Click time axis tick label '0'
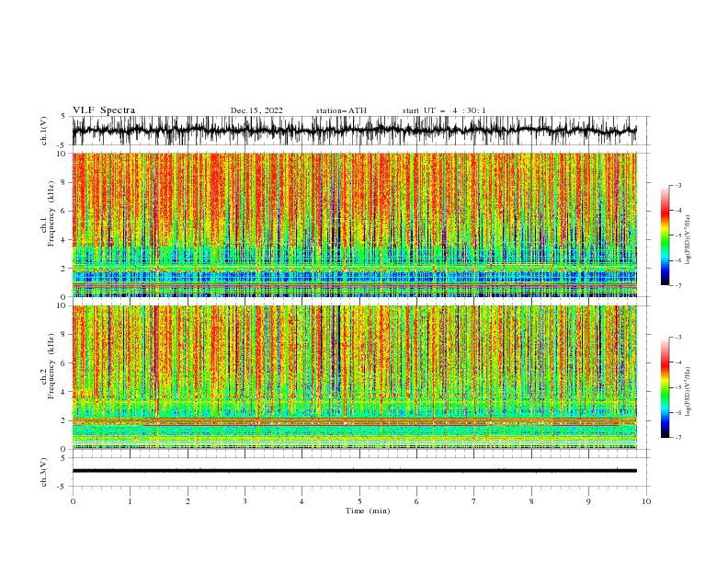Viewport: 728px width, 563px height. [73, 501]
